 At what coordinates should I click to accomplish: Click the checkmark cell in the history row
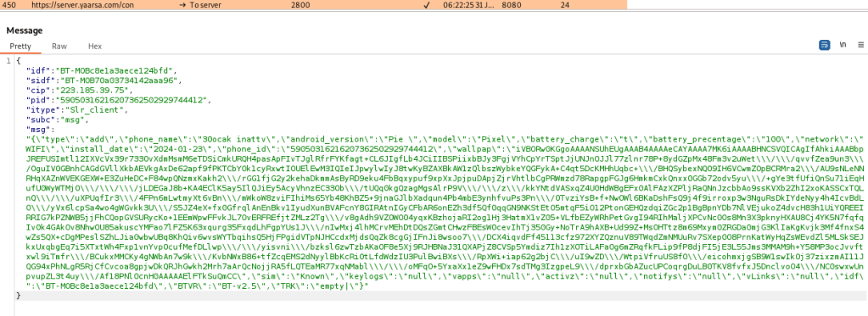(x=427, y=5)
